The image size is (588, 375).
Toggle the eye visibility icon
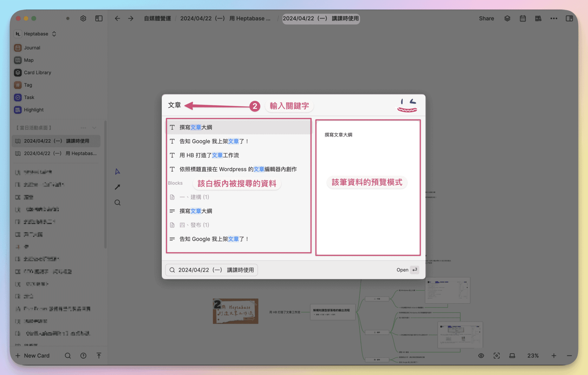(x=481, y=356)
